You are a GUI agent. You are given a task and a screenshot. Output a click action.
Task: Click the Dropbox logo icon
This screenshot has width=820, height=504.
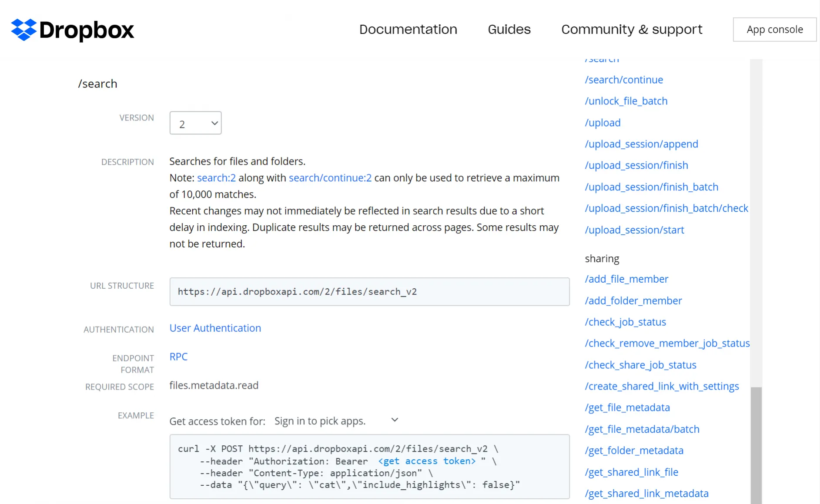click(x=23, y=30)
